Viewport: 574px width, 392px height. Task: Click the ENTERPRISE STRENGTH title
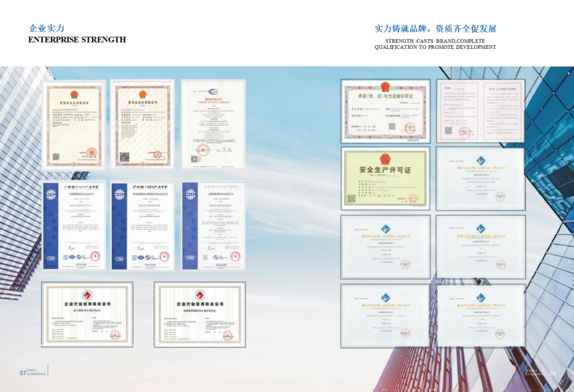point(77,39)
